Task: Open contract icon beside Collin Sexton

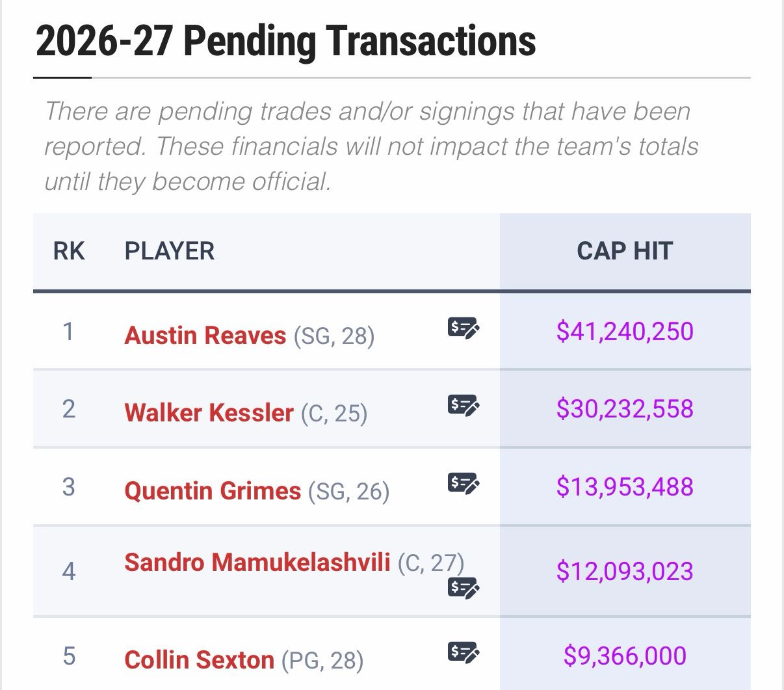Action: click(x=464, y=651)
